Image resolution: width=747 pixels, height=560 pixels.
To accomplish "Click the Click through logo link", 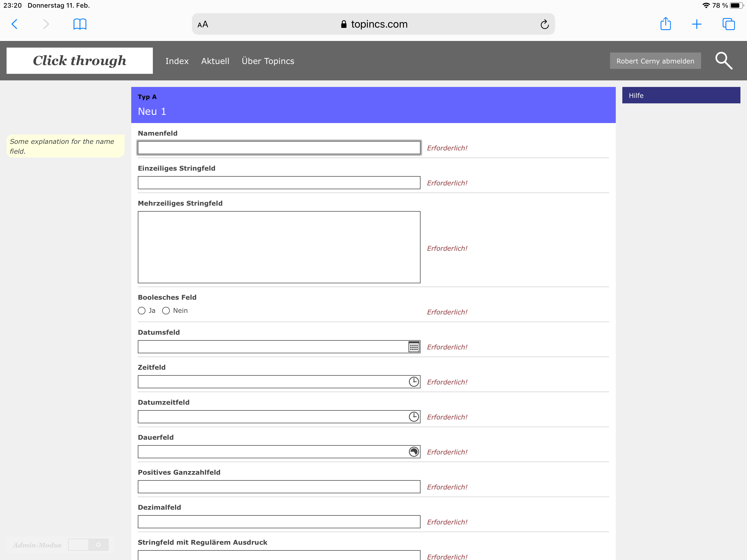I will (x=80, y=61).
